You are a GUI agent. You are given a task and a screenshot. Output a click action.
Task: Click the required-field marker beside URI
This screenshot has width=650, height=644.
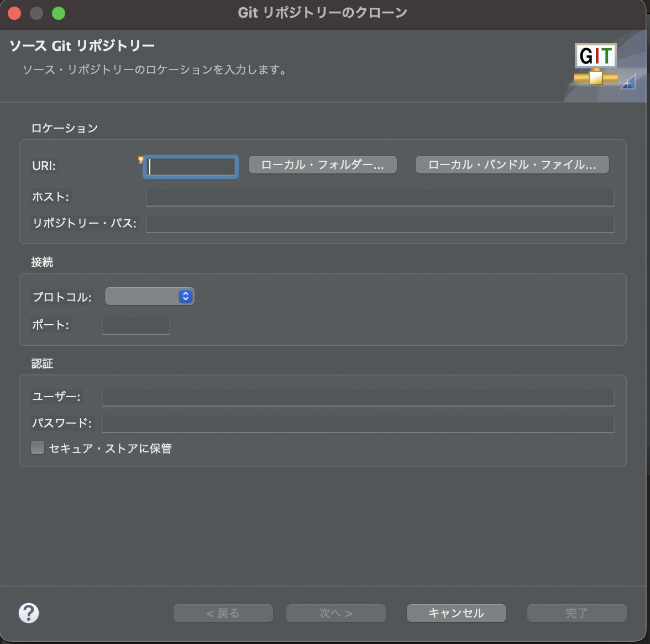click(x=141, y=160)
